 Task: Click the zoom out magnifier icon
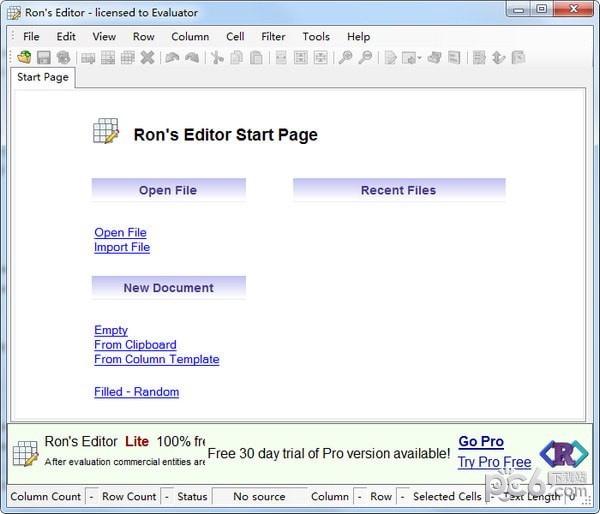(365, 58)
